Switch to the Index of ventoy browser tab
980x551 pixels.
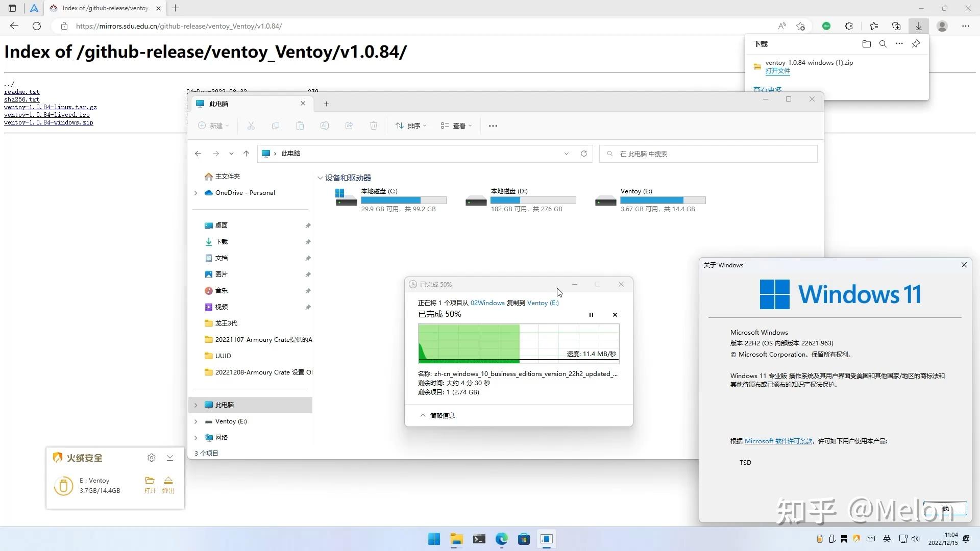coord(102,8)
